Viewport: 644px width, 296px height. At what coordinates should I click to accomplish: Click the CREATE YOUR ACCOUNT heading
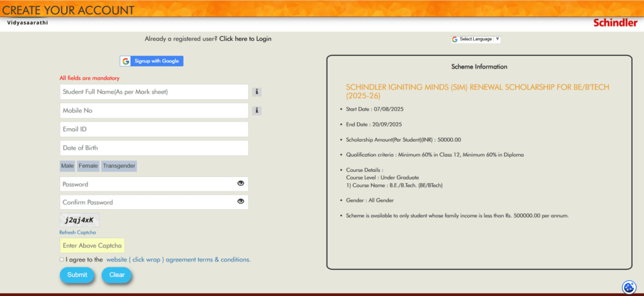pyautogui.click(x=68, y=10)
